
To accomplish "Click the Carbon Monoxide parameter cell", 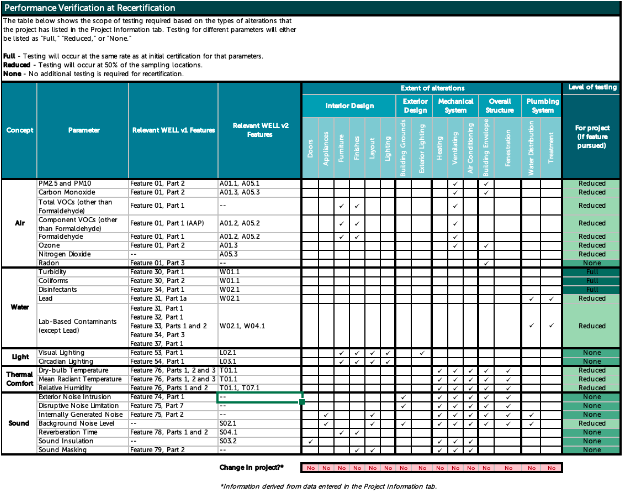I will point(83,192).
